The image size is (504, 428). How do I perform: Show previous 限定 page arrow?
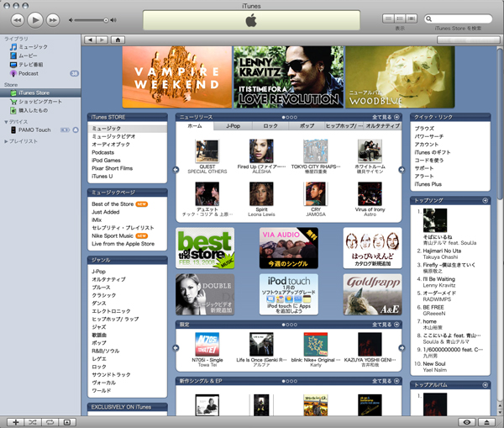[x=176, y=348]
